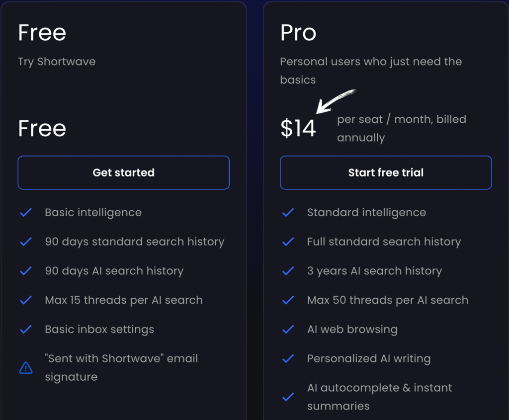
Task: Click the Pro plan heading
Action: click(298, 33)
